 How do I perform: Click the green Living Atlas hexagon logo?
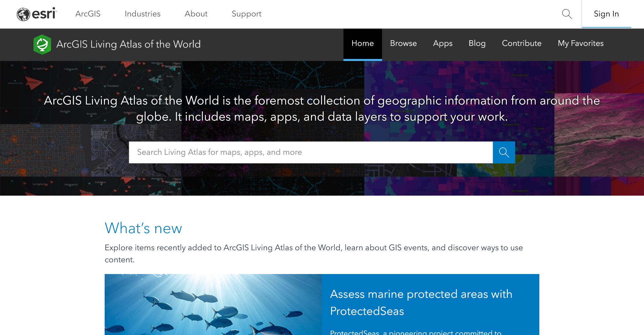click(x=42, y=44)
